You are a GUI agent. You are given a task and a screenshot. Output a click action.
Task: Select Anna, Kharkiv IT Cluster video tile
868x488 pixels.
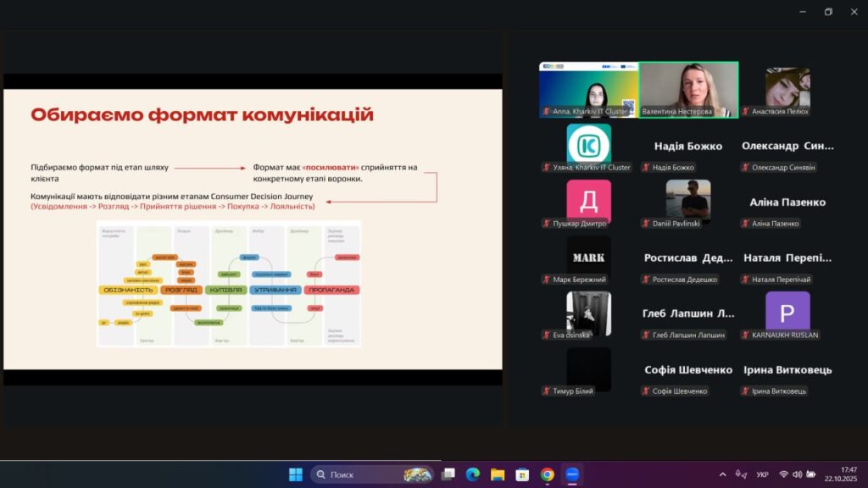pyautogui.click(x=588, y=88)
